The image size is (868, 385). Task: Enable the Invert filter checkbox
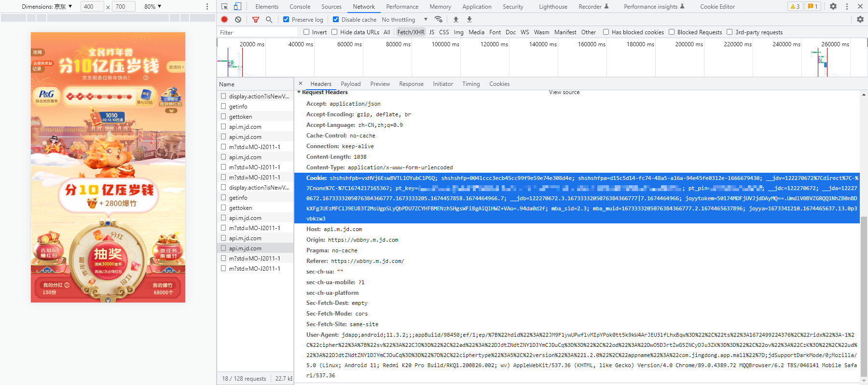coord(306,32)
